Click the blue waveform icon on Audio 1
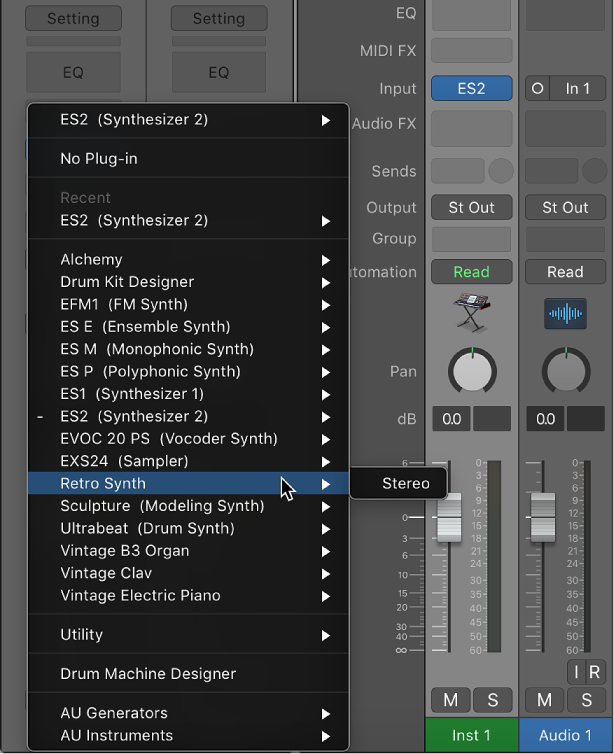The image size is (614, 754). click(x=565, y=312)
